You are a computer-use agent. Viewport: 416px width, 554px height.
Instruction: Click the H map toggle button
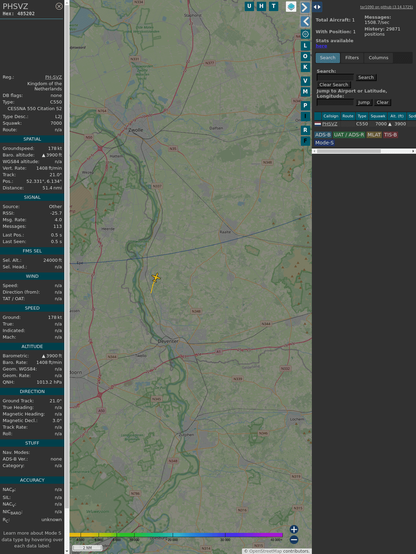(x=261, y=6)
